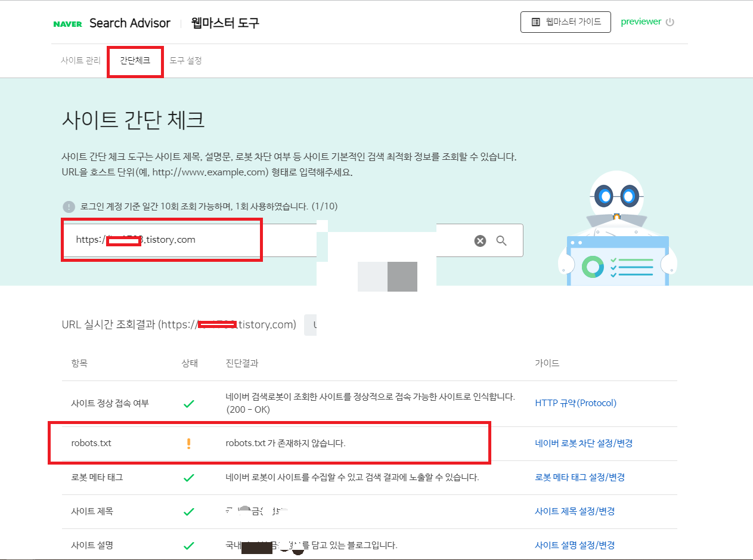The height and width of the screenshot is (560, 753).
Task: Click 'robots.txt 가 존재하지 않습니다.' text
Action: [286, 444]
